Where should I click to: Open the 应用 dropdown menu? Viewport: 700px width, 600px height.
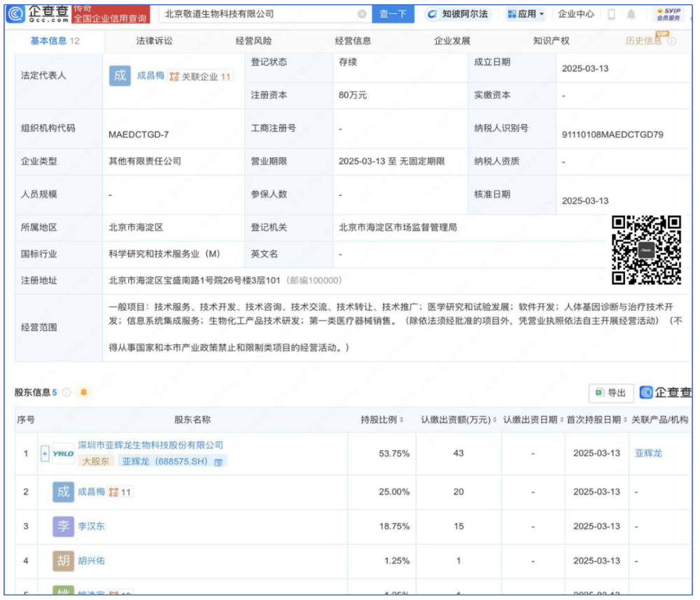click(526, 14)
